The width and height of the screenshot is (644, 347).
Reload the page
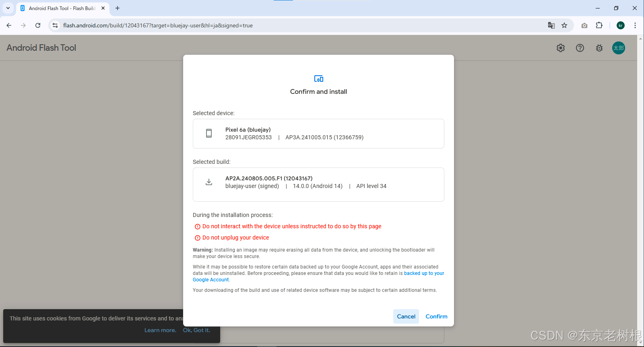point(38,25)
